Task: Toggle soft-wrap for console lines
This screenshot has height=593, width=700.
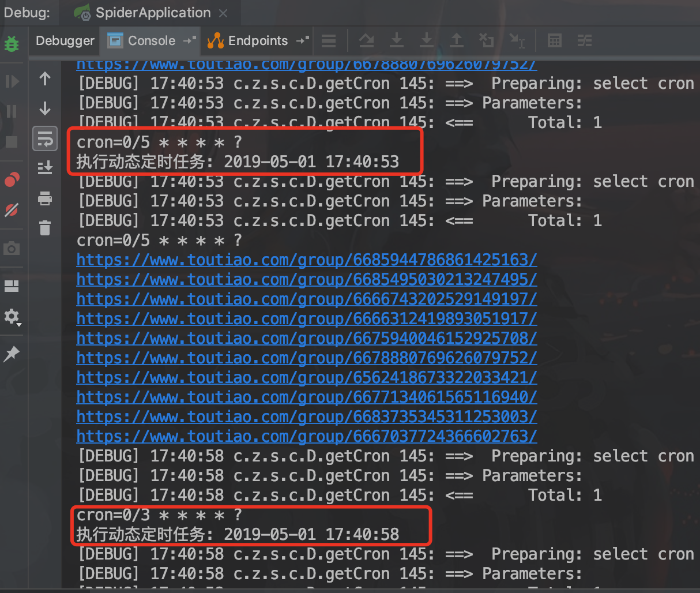Action: [45, 138]
